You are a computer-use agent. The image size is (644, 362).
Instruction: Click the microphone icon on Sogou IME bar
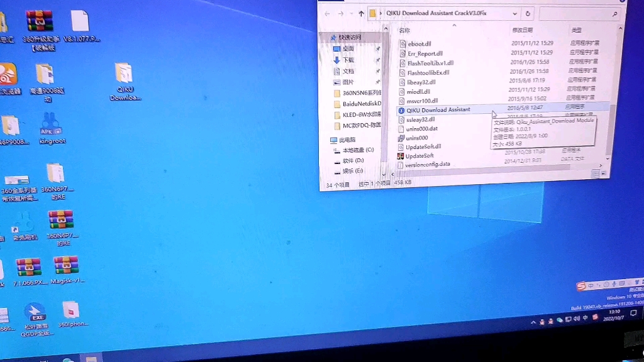[614, 283]
